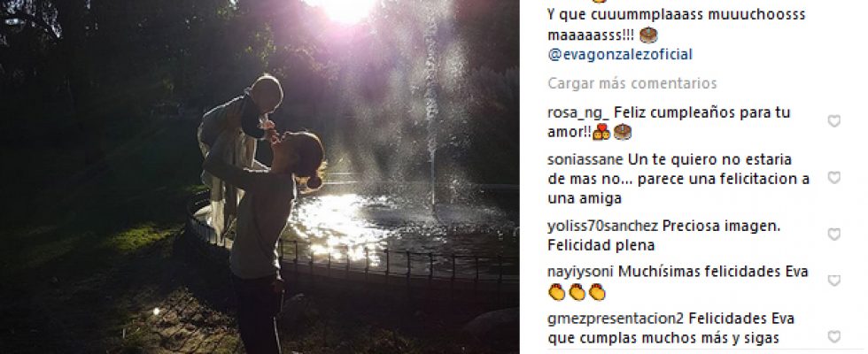Like soniassane comment with heart icon

point(833,178)
